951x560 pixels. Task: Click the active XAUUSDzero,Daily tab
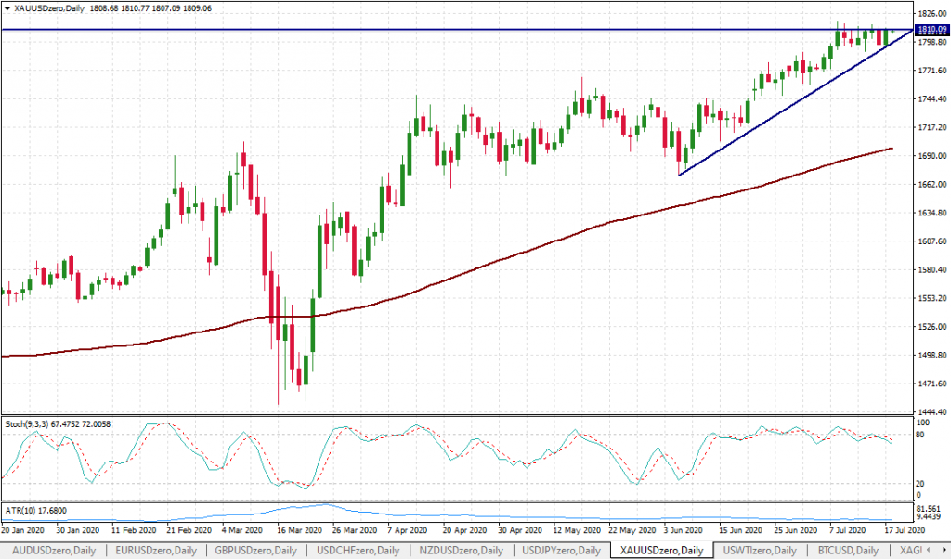tap(662, 551)
